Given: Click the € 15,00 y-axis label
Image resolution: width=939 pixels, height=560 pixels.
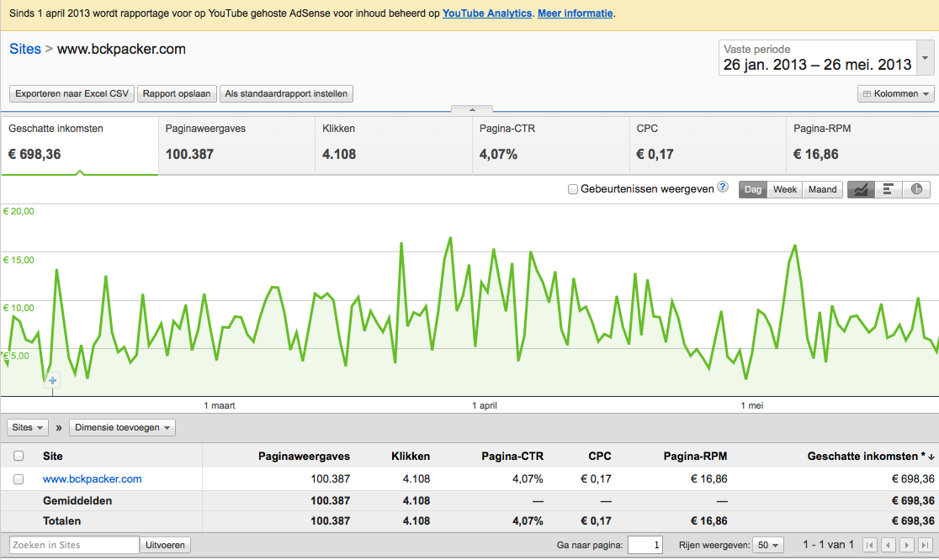Looking at the screenshot, I should (19, 261).
